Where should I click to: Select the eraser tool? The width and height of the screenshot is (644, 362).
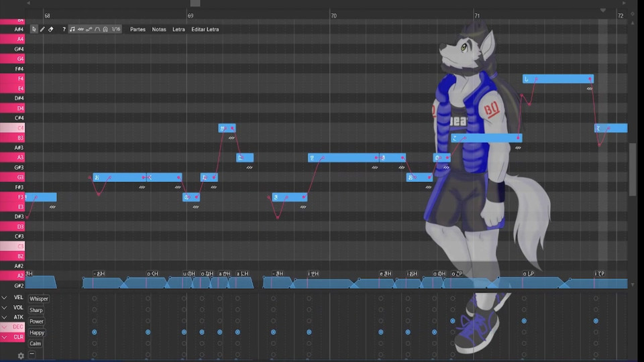pyautogui.click(x=51, y=29)
